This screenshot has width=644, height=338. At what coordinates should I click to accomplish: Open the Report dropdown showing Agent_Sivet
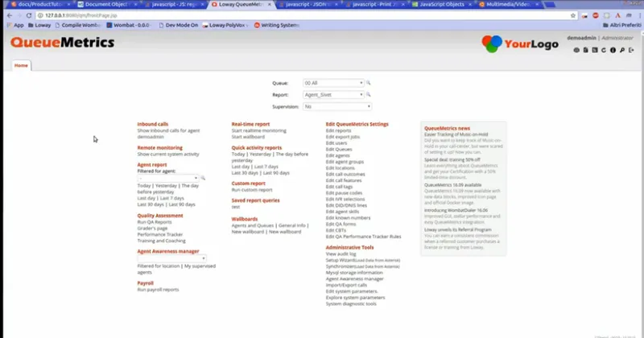tap(333, 94)
